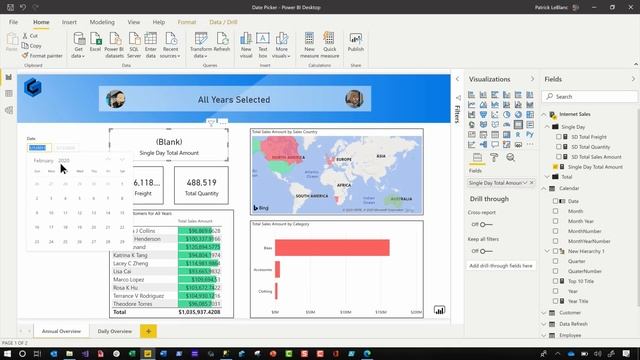Search the Fields list
Image resolution: width=640 pixels, height=360 pixels.
point(590,97)
